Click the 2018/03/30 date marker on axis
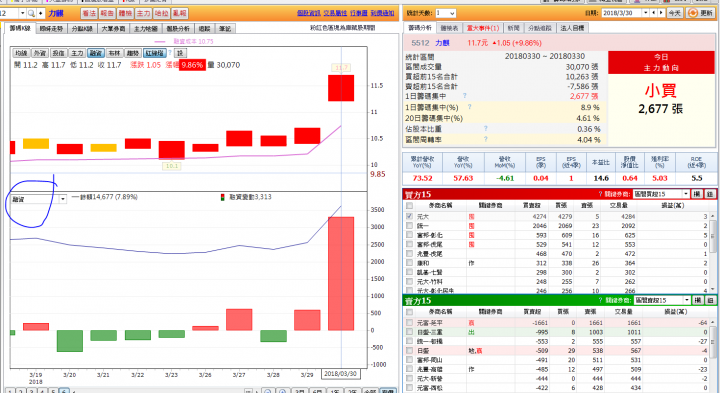720x393 pixels. (340, 374)
